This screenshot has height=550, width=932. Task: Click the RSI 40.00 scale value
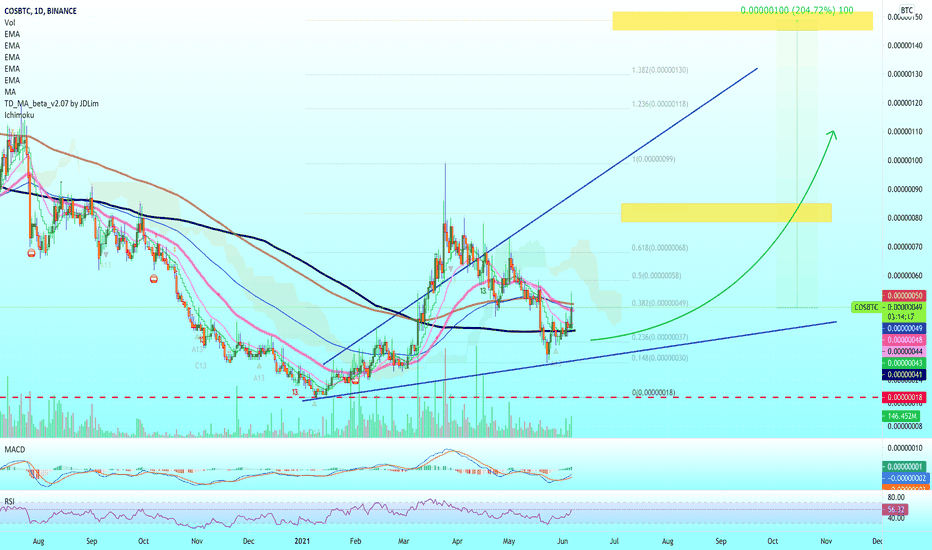(x=896, y=518)
